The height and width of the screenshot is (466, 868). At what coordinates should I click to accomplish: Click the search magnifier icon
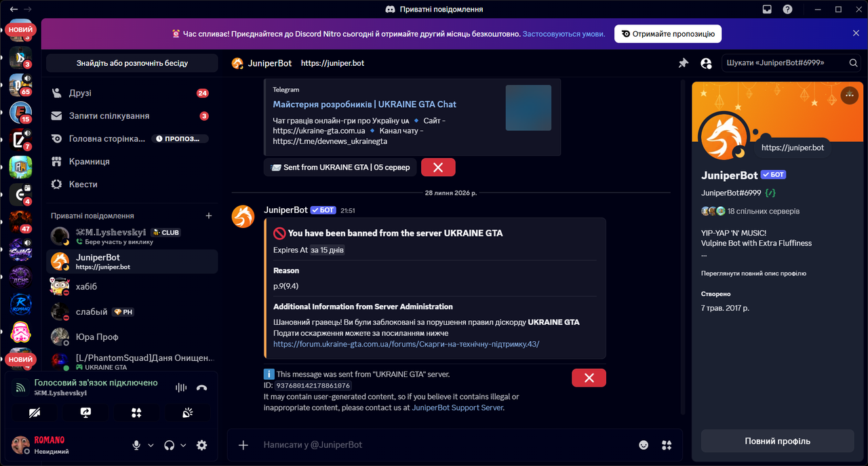[x=854, y=63]
